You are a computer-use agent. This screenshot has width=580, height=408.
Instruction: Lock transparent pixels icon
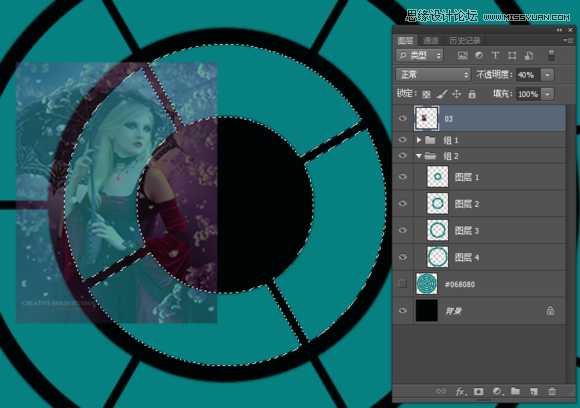tap(426, 94)
